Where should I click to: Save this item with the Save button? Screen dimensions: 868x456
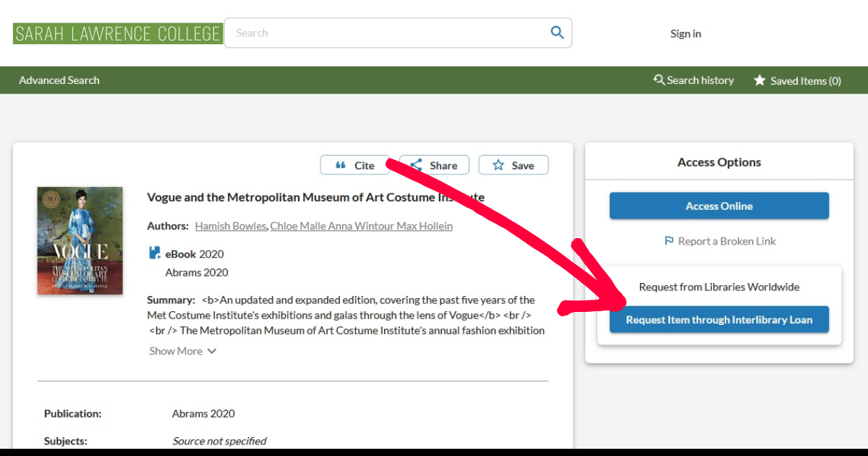click(514, 165)
